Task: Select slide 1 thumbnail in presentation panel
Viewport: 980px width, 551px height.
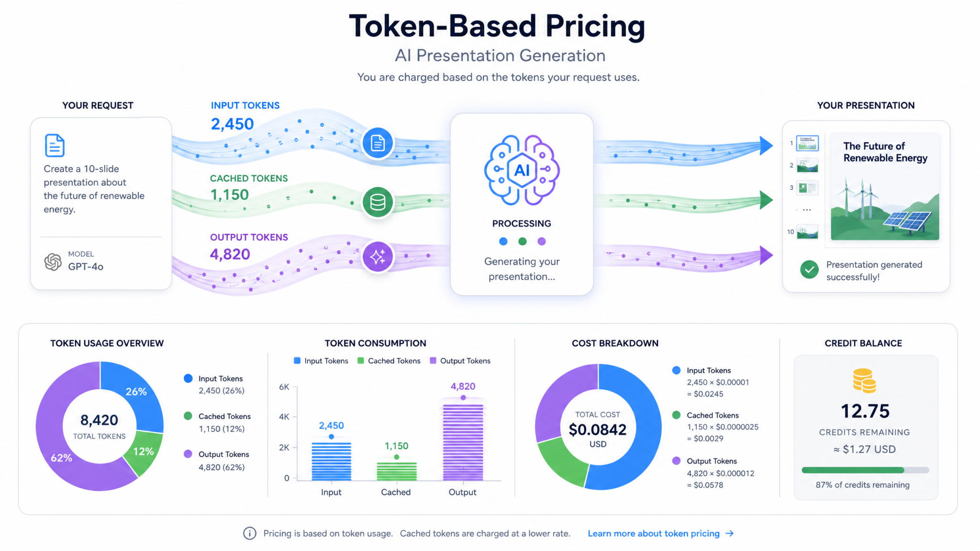Action: [807, 143]
